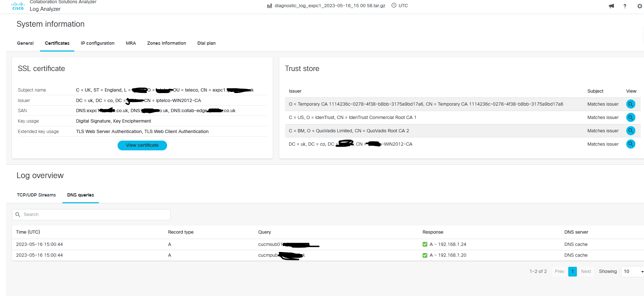Go to the Prev page
The height and width of the screenshot is (296, 644).
[560, 271]
